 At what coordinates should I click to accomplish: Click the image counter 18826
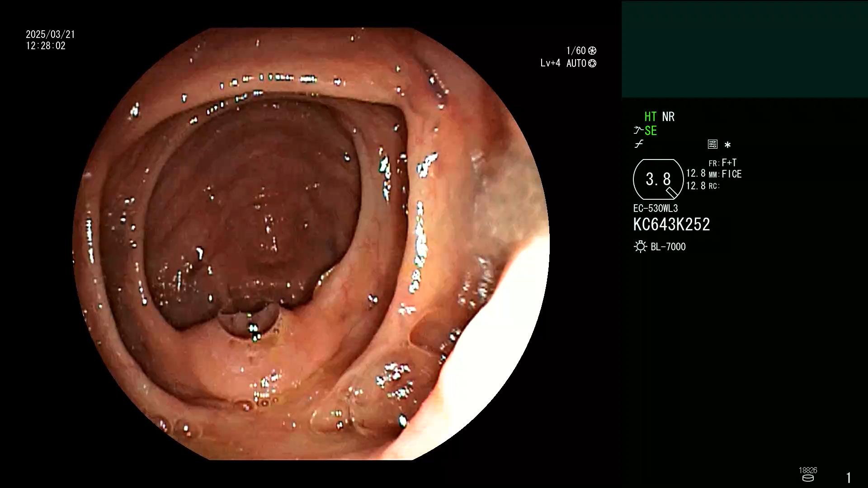[x=808, y=470]
